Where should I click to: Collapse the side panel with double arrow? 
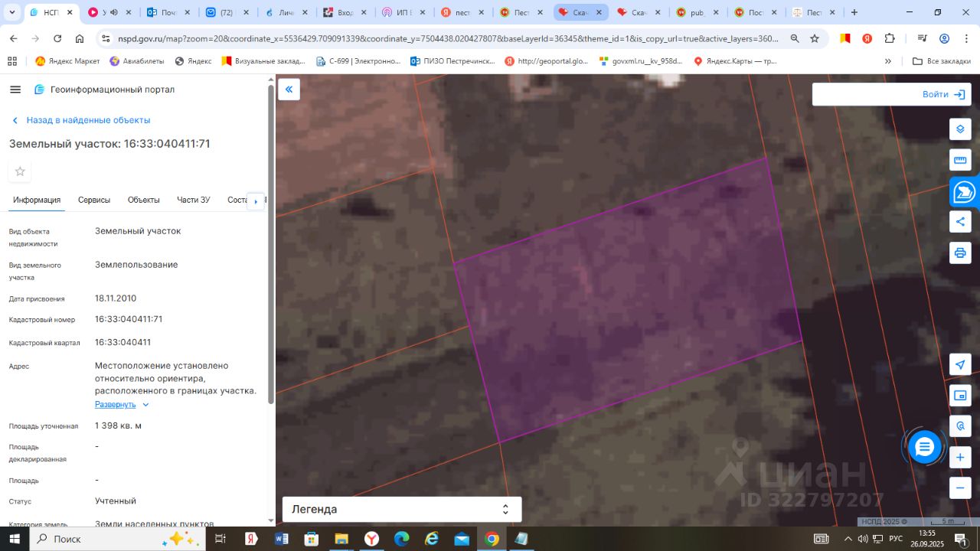(289, 90)
